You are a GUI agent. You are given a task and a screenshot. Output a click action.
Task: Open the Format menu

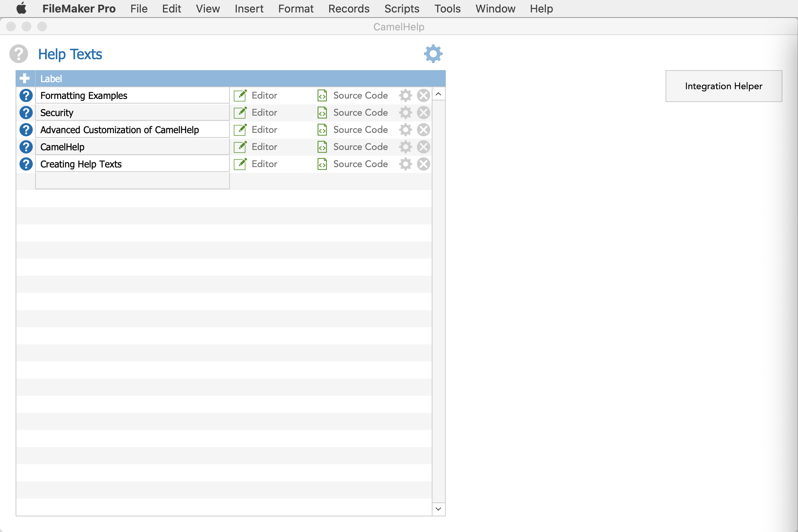point(296,9)
